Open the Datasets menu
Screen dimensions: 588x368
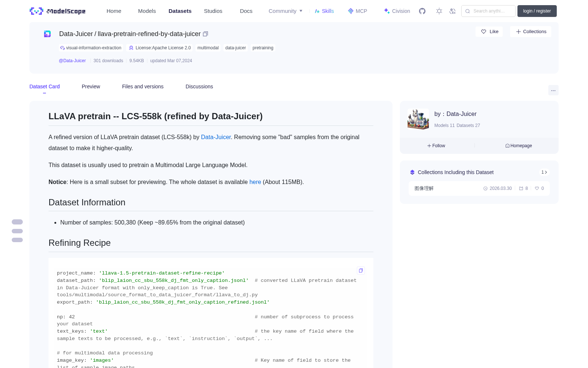180,11
